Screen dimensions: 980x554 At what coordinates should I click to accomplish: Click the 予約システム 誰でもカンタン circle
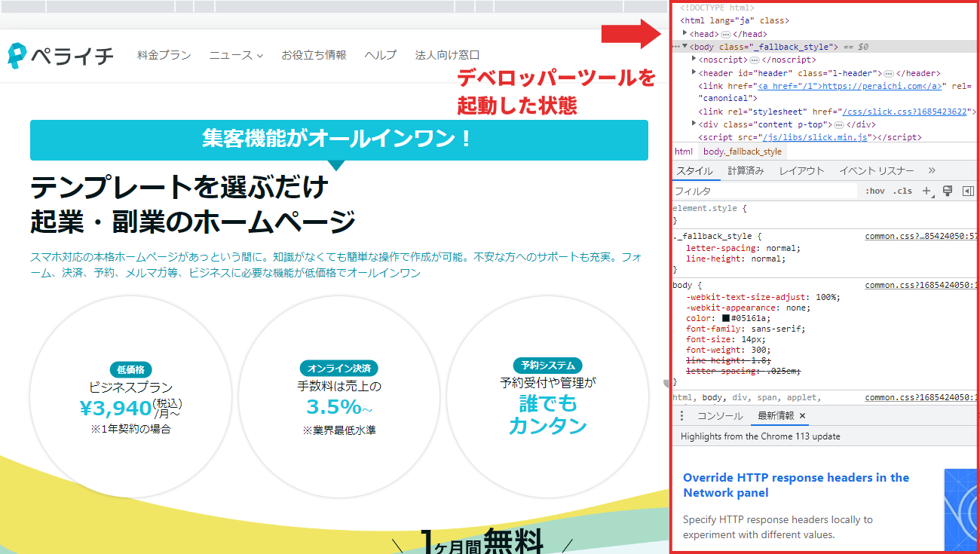(548, 396)
